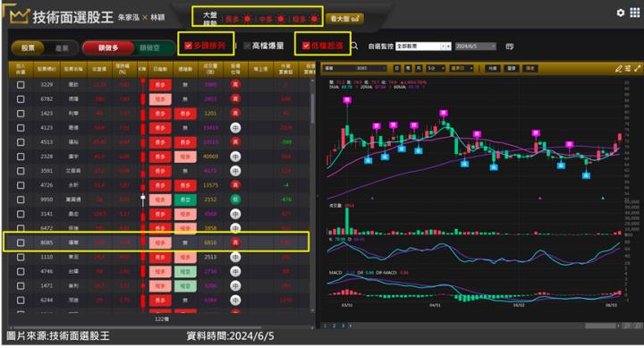Toggle the 低檔起漲 checkbox
Image resolution: width=644 pixels, height=348 pixels.
[306, 46]
